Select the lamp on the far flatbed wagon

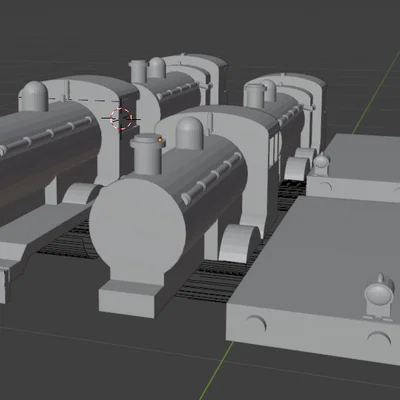(x=320, y=164)
